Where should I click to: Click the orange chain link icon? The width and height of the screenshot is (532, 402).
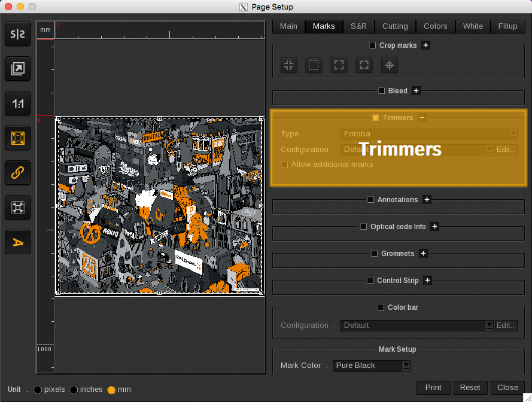pos(18,173)
